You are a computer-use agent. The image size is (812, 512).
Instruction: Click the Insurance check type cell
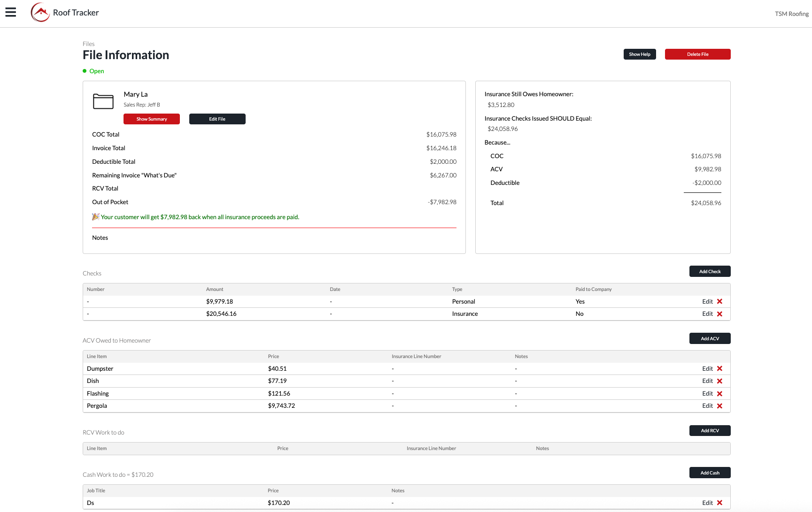[465, 314]
